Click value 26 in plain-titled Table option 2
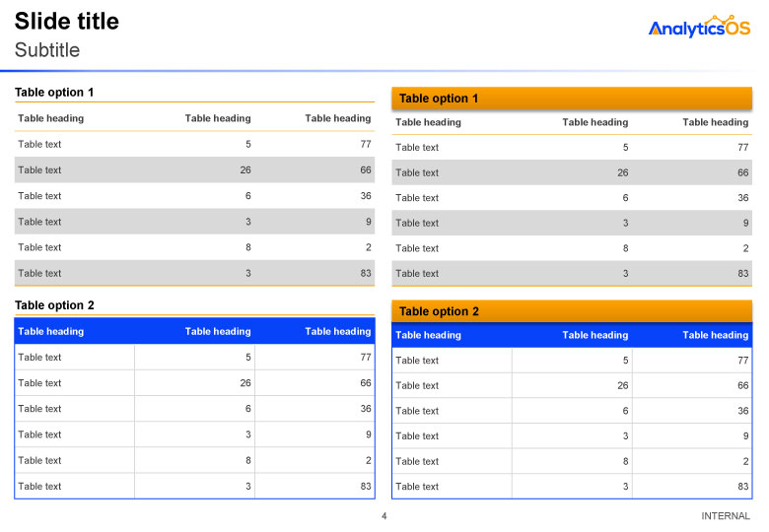Viewport: 769px width, 532px height. pyautogui.click(x=245, y=383)
